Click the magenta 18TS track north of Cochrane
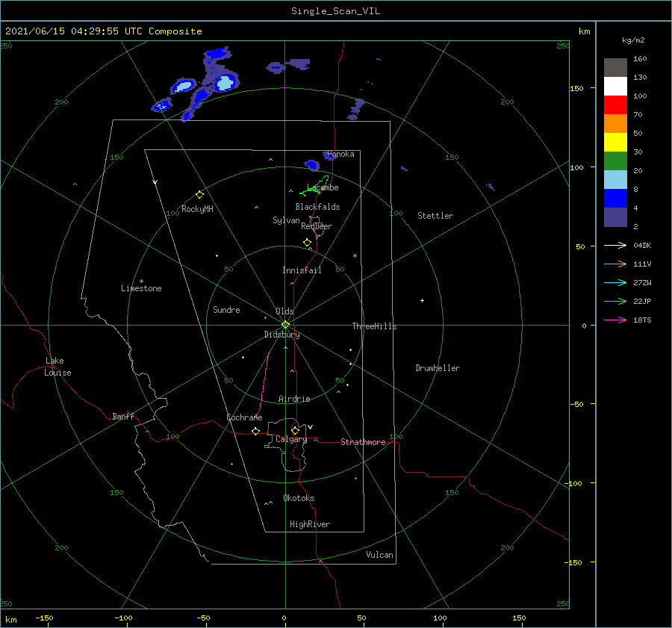The height and width of the screenshot is (628, 672). 262,384
